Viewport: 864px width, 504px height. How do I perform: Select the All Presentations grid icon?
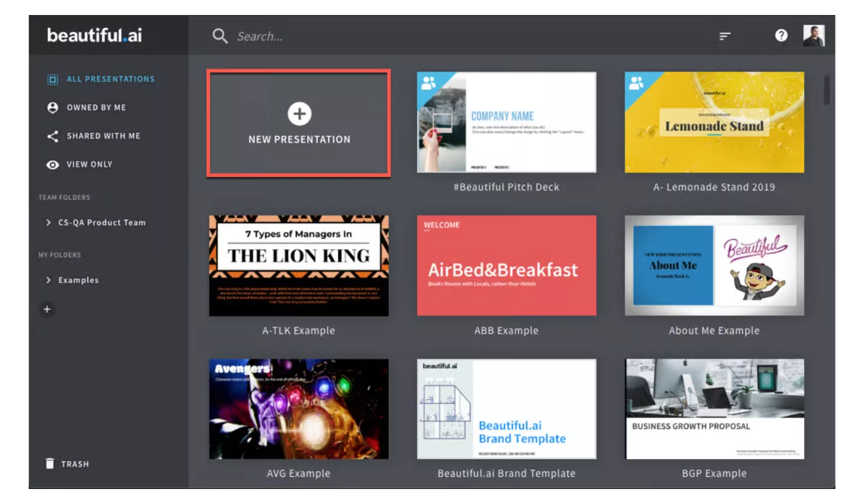point(52,79)
